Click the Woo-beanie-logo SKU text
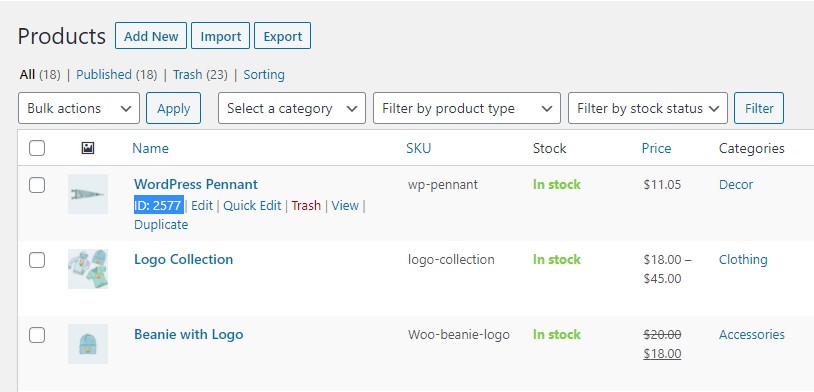Viewport: 814px width, 392px height. pos(459,335)
